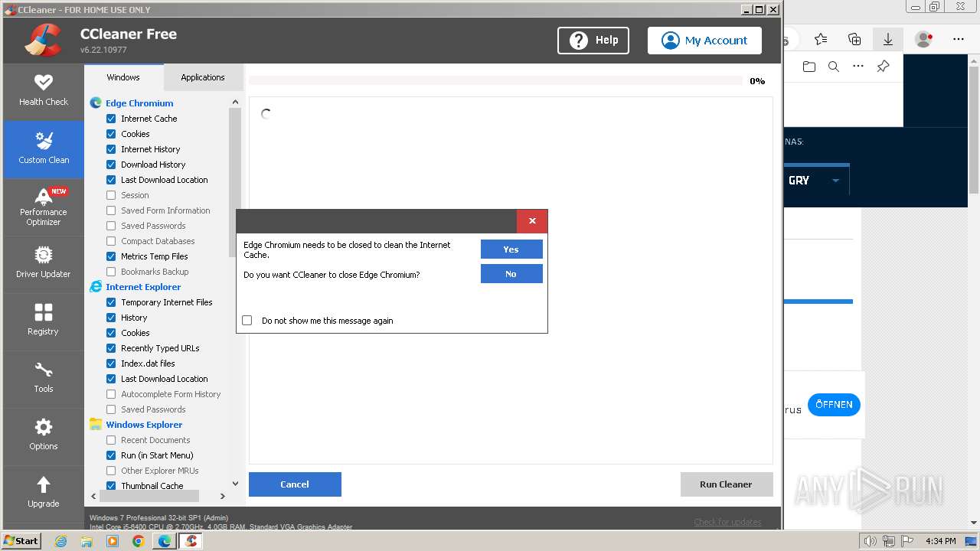Viewport: 980px width, 551px height.
Task: Switch to the Applications tab
Action: (203, 77)
